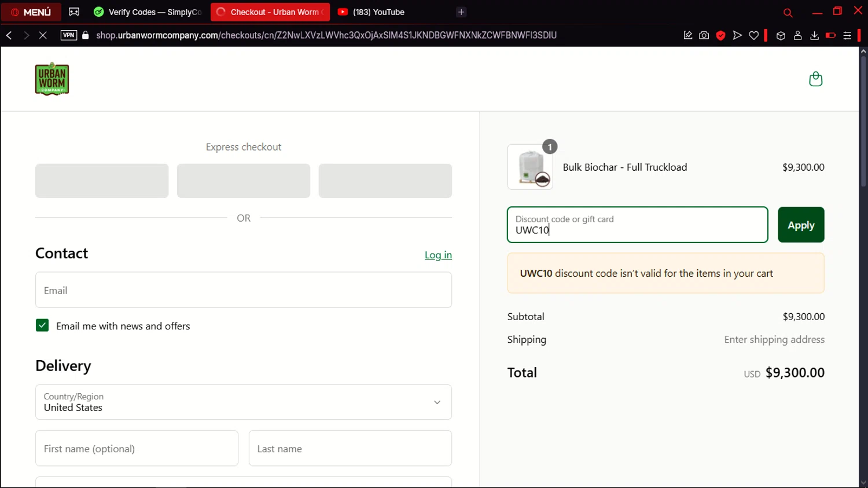Image resolution: width=868 pixels, height=488 pixels.
Task: Open the ad blocker shield
Action: click(x=720, y=35)
